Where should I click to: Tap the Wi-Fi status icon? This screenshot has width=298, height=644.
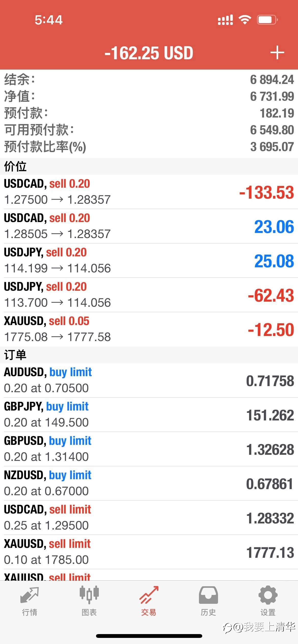coord(245,20)
